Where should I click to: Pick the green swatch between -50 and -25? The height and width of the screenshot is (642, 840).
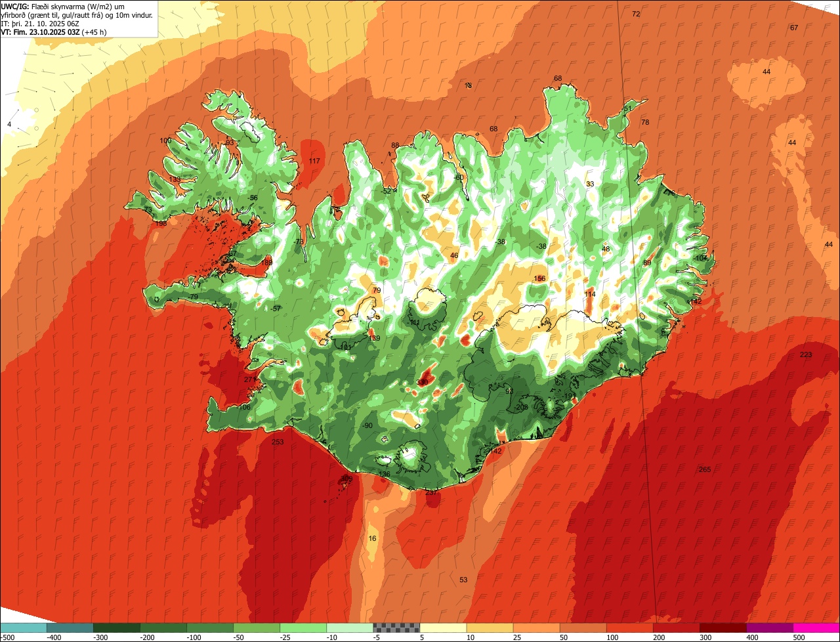point(256,628)
